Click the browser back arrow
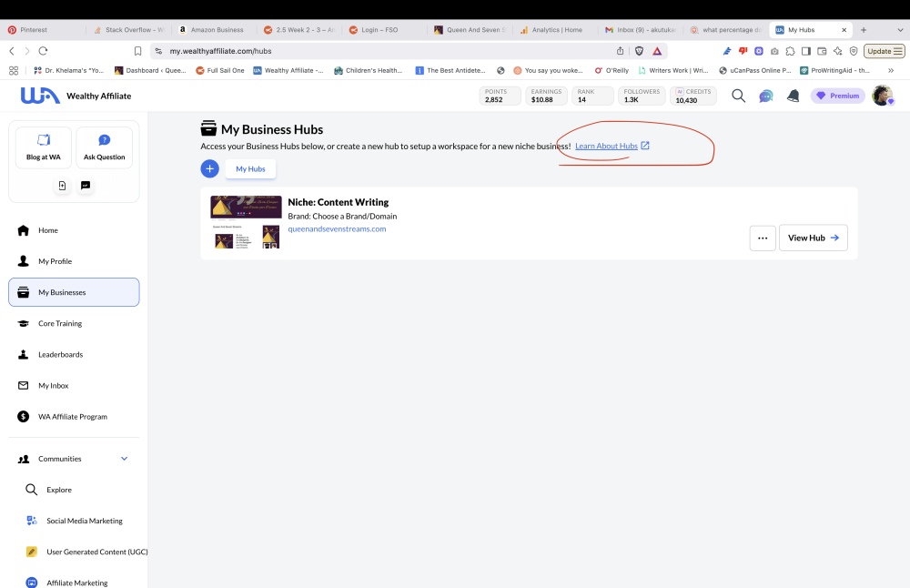Viewport: 910px width, 588px height. [12, 51]
